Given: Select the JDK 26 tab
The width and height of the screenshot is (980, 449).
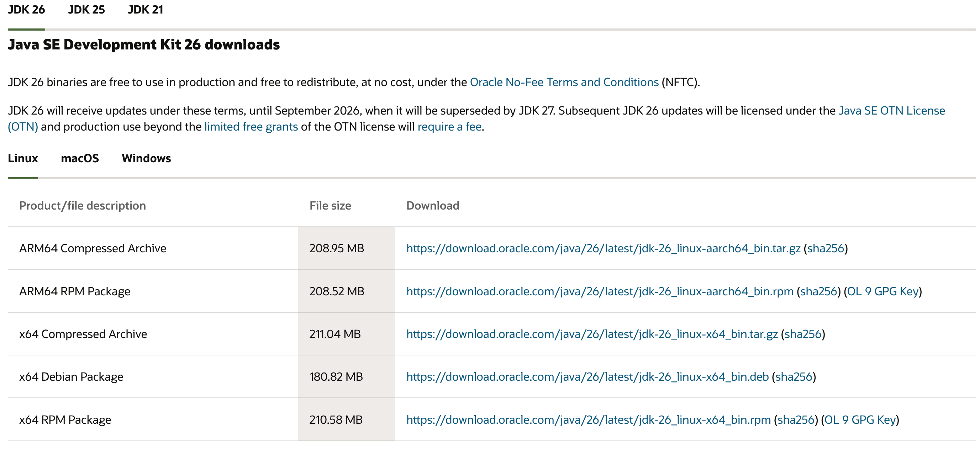Looking at the screenshot, I should [26, 10].
